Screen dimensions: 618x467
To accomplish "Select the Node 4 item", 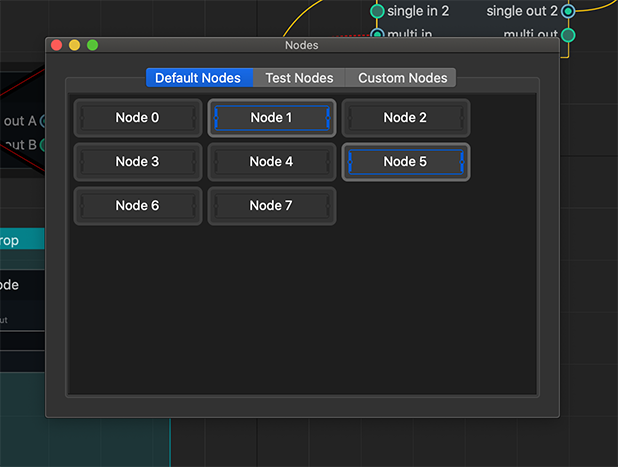I will pos(272,162).
